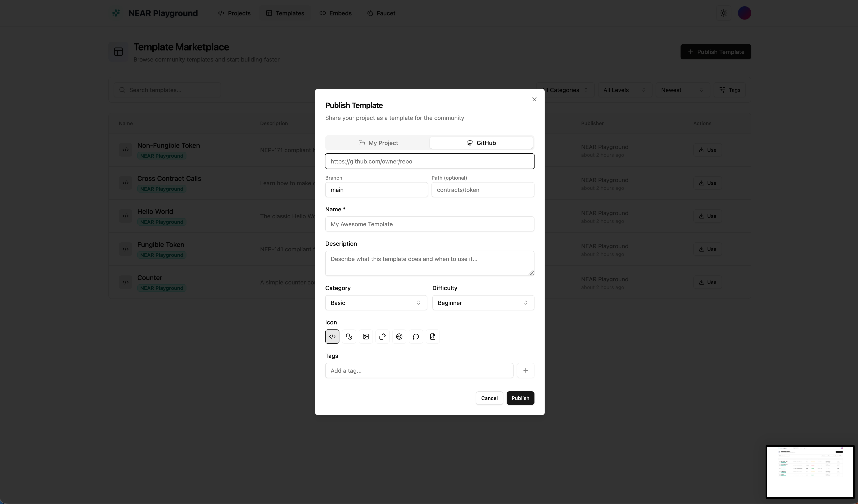Switch to the My Project tab
This screenshot has height=504, width=858.
(378, 143)
